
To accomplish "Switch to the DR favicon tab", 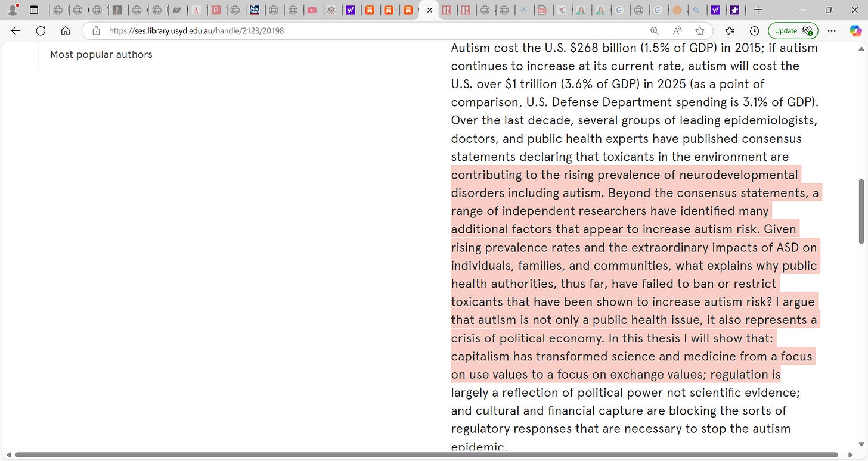I will [x=176, y=10].
